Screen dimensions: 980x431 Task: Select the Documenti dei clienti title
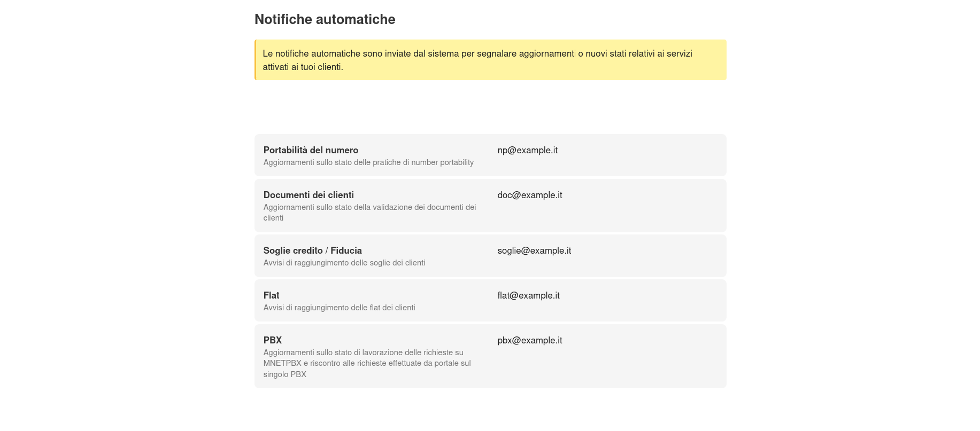pyautogui.click(x=308, y=195)
